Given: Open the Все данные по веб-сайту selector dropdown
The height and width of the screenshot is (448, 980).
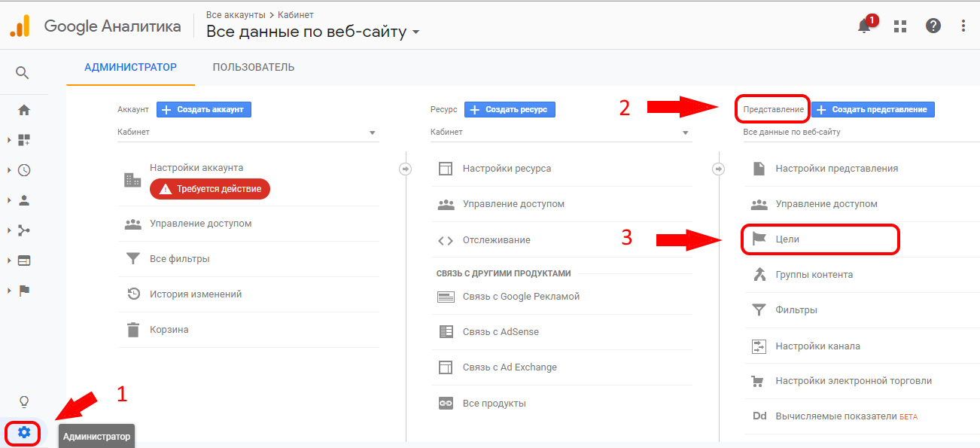Looking at the screenshot, I should [x=312, y=32].
